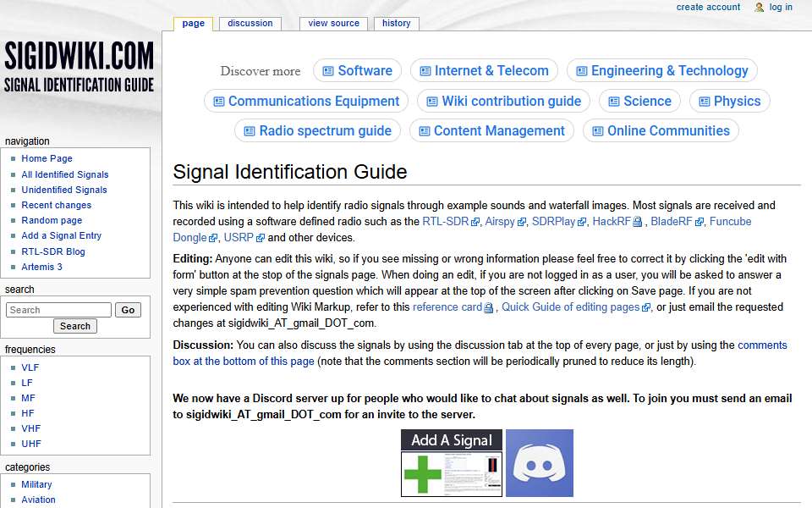Open the SDRPlay text link
Viewport: 812px width, 508px height.
(x=553, y=221)
